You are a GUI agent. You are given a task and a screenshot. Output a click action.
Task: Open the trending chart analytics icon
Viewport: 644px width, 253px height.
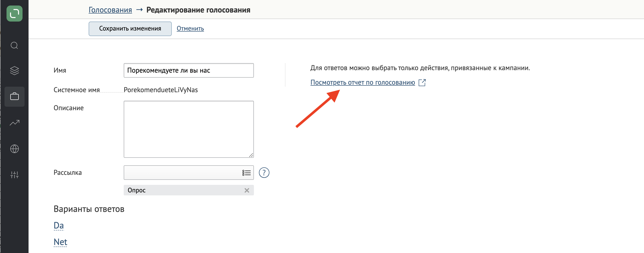pyautogui.click(x=15, y=123)
